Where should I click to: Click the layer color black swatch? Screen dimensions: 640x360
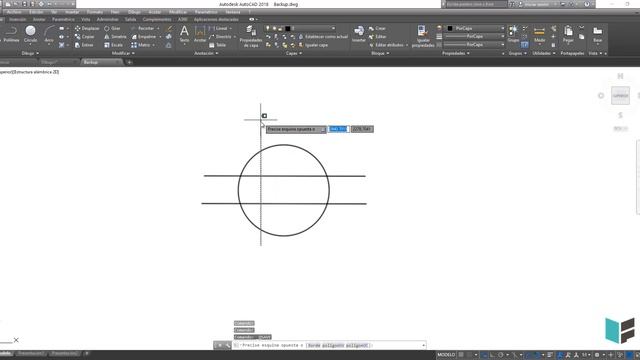coord(287,28)
